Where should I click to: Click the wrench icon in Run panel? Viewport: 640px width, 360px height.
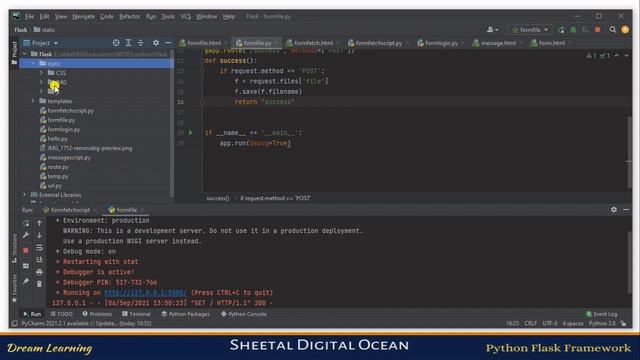(26, 236)
